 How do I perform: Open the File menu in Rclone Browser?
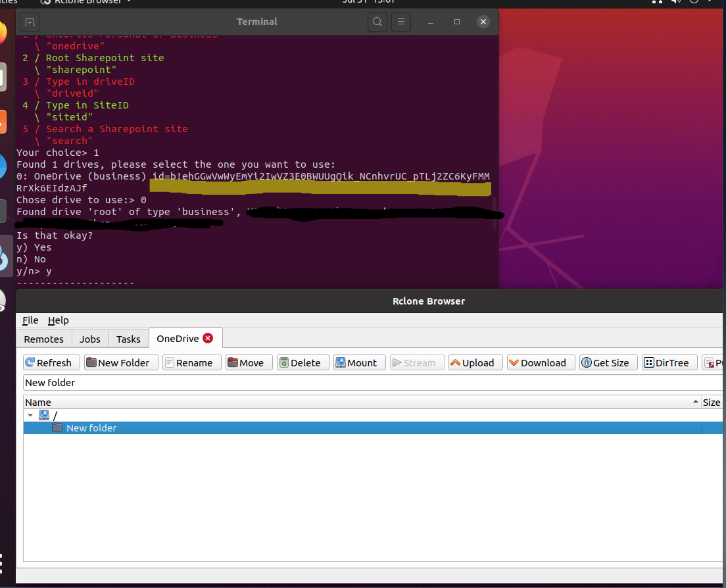tap(30, 320)
